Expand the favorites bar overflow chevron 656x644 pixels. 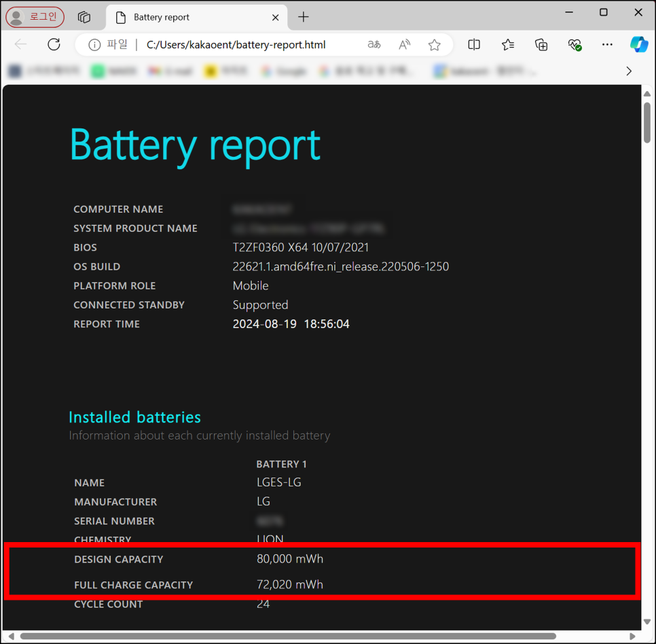click(629, 71)
